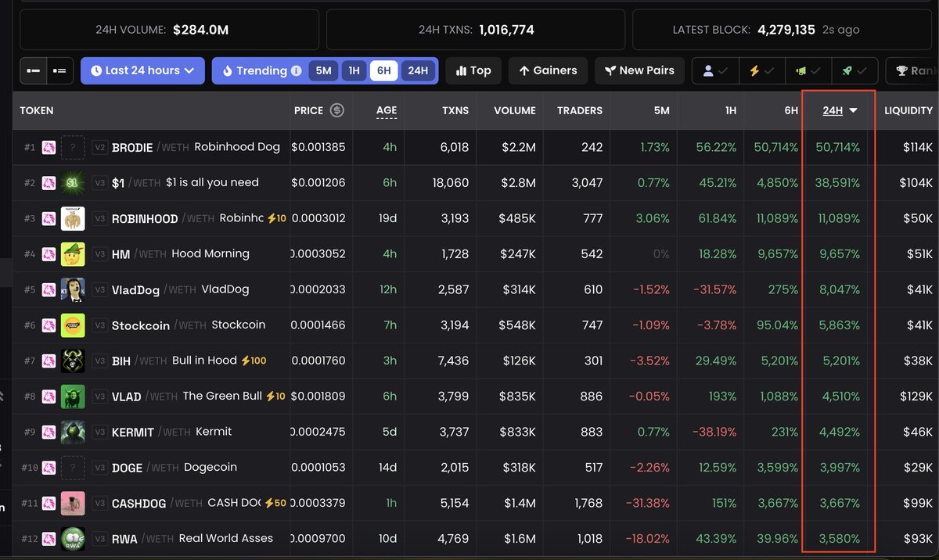Click the CASHDOG token avatar
Viewport: 939px width, 560px height.
73,503
